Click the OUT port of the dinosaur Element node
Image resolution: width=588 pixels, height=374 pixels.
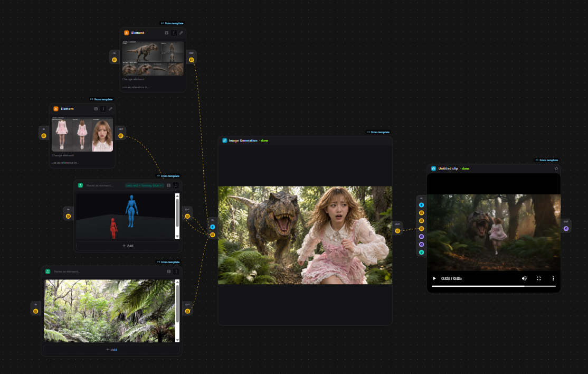point(191,60)
